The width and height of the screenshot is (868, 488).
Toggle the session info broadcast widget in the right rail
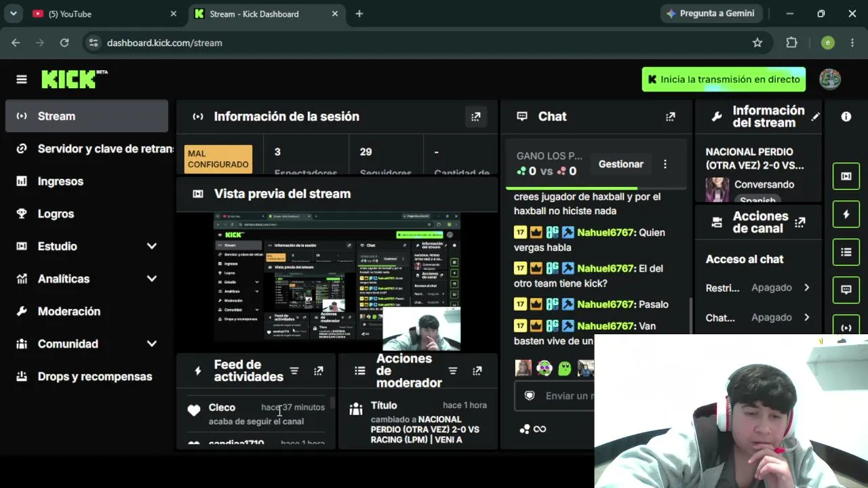(846, 327)
